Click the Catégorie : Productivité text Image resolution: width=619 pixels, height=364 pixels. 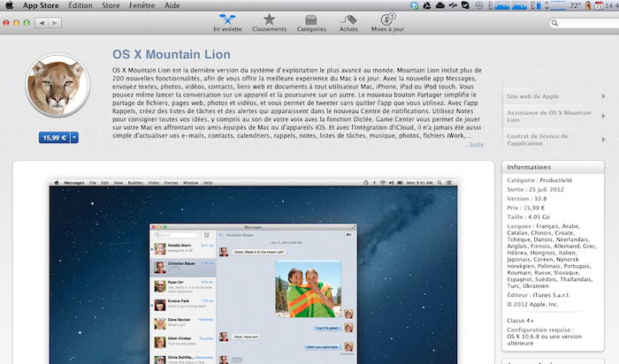pos(539,180)
